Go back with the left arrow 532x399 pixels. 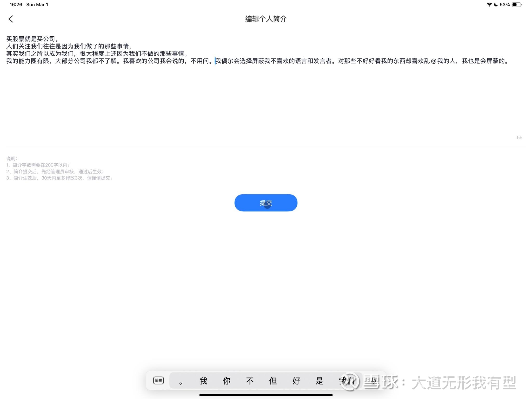11,19
